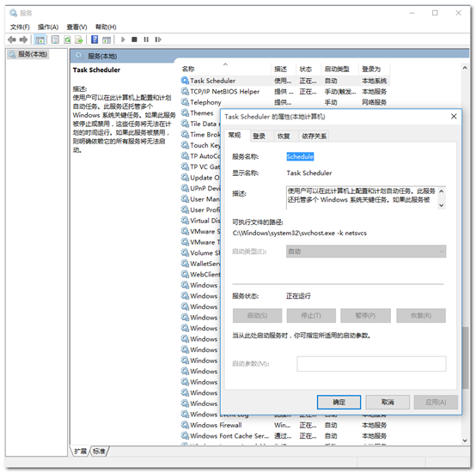Viewport: 476px width, 473px height.
Task: Switch to the 登录 tab
Action: tap(259, 136)
